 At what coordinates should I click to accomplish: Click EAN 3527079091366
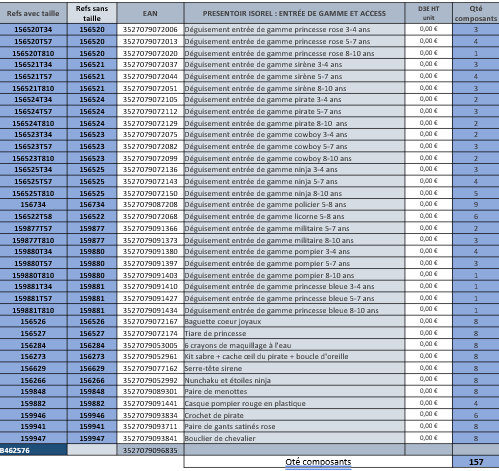point(150,228)
